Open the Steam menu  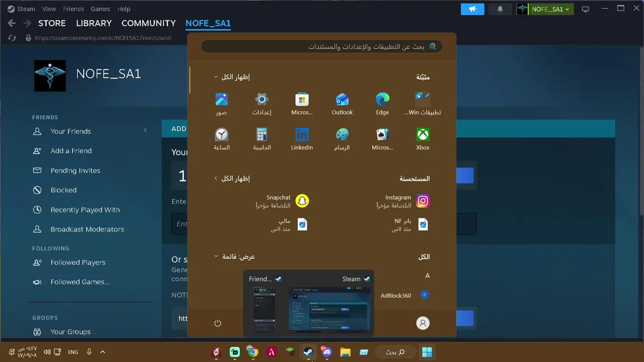pyautogui.click(x=22, y=9)
